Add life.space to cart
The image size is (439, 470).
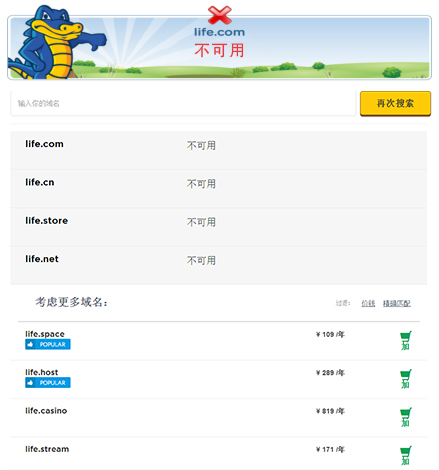(406, 340)
